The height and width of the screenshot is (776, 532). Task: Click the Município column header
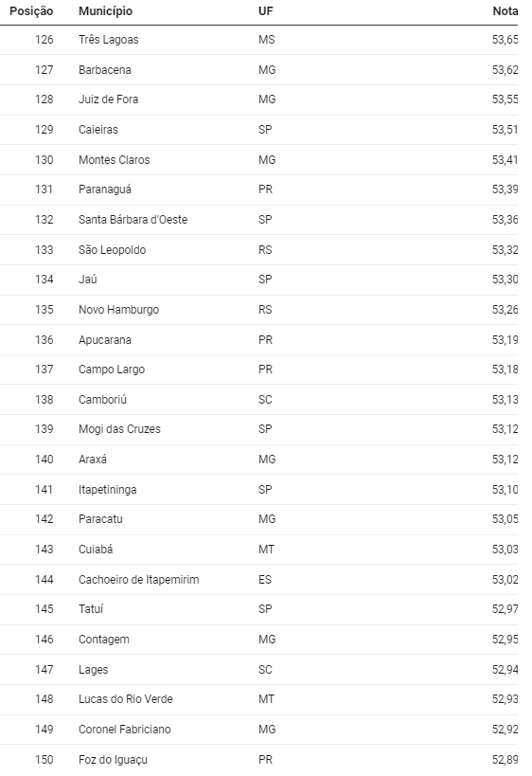(x=105, y=10)
